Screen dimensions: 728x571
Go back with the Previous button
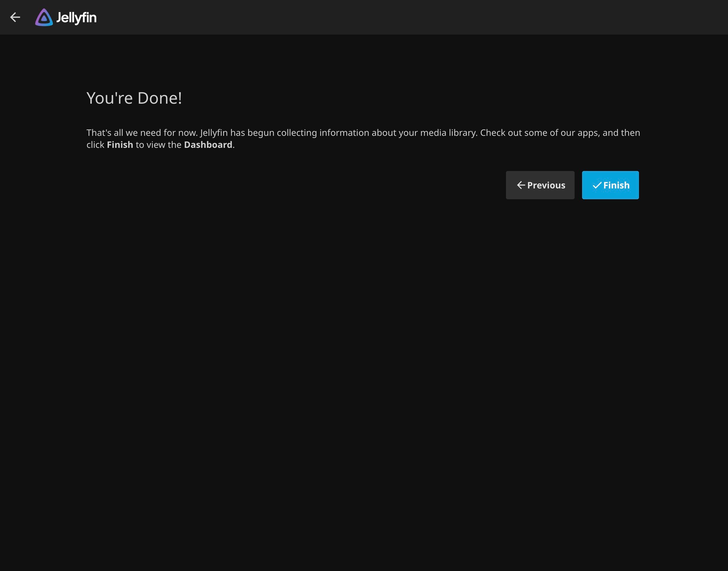(540, 185)
